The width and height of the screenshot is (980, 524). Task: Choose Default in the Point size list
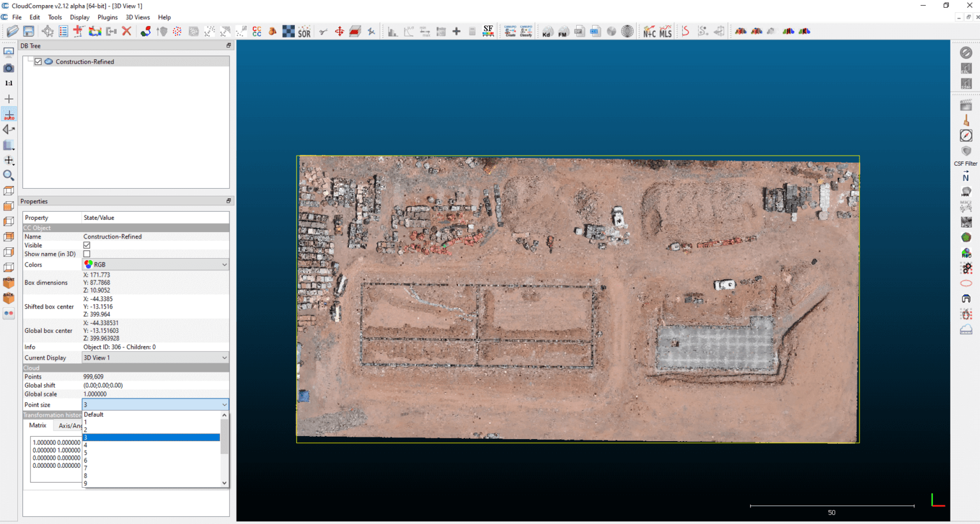click(x=94, y=415)
